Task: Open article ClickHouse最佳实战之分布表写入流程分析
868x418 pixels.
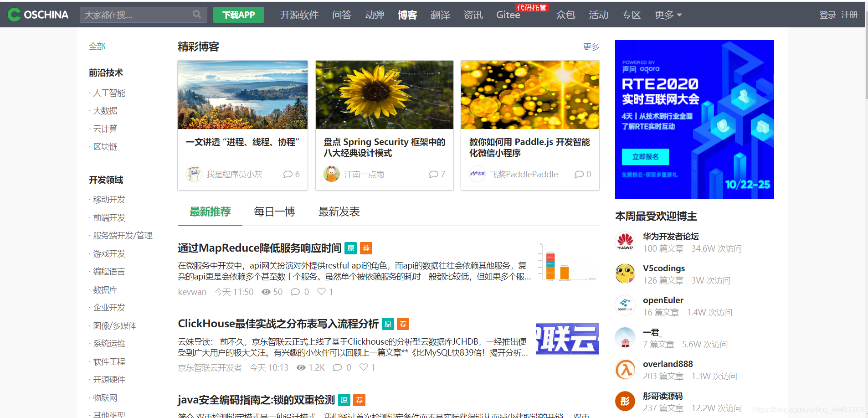Action: tap(278, 324)
